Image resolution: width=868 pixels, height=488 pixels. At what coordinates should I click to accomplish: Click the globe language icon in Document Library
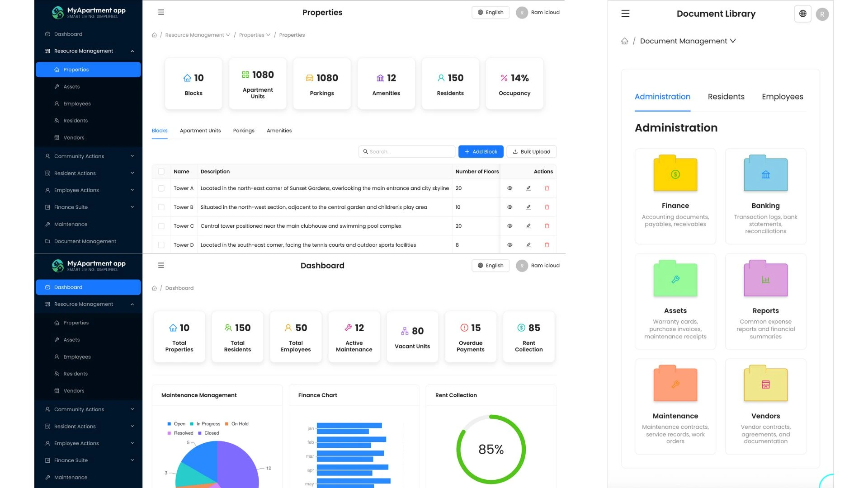tap(802, 14)
